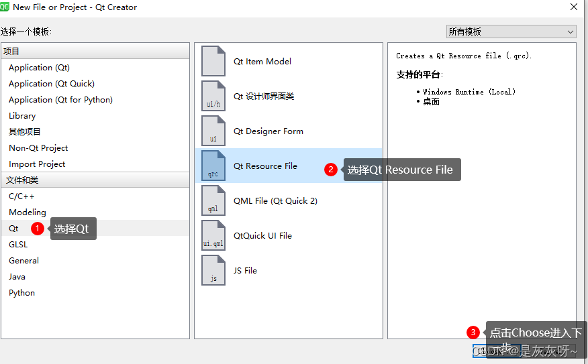
Task: Click the '桌面' supported platform text
Action: (431, 101)
